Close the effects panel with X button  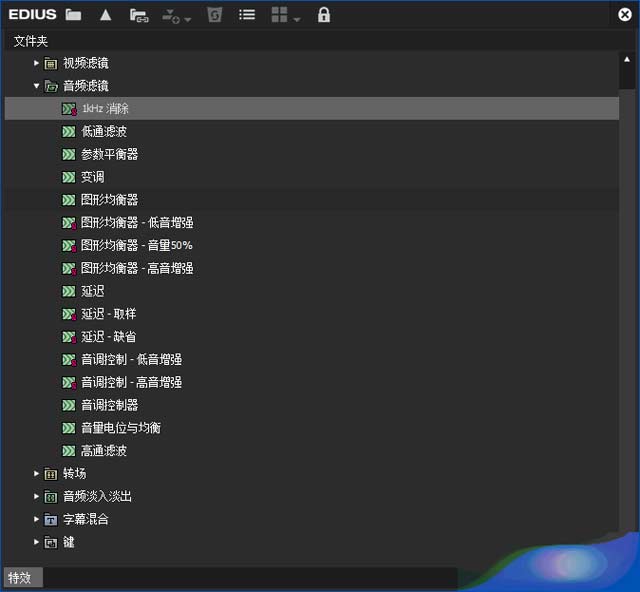pyautogui.click(x=624, y=15)
